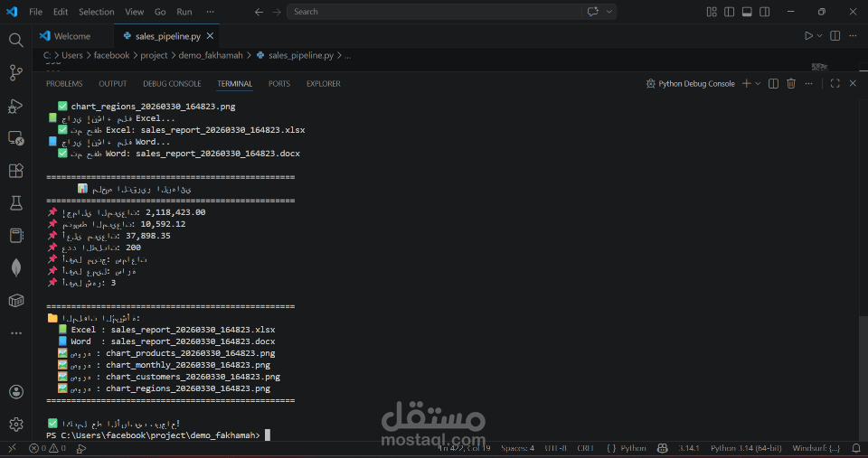The image size is (868, 458).
Task: Open the Copilot chat icon in title bar
Action: (593, 12)
